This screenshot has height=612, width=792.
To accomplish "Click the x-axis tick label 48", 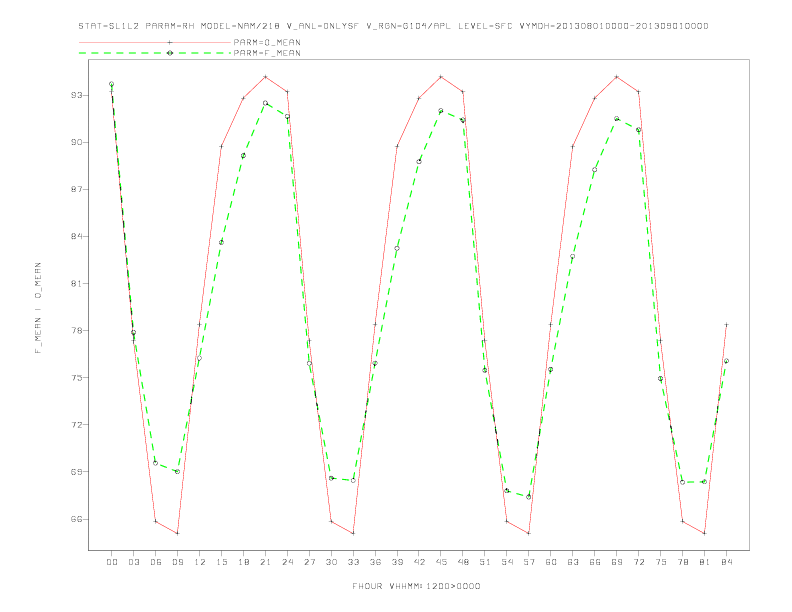I will pos(463,562).
